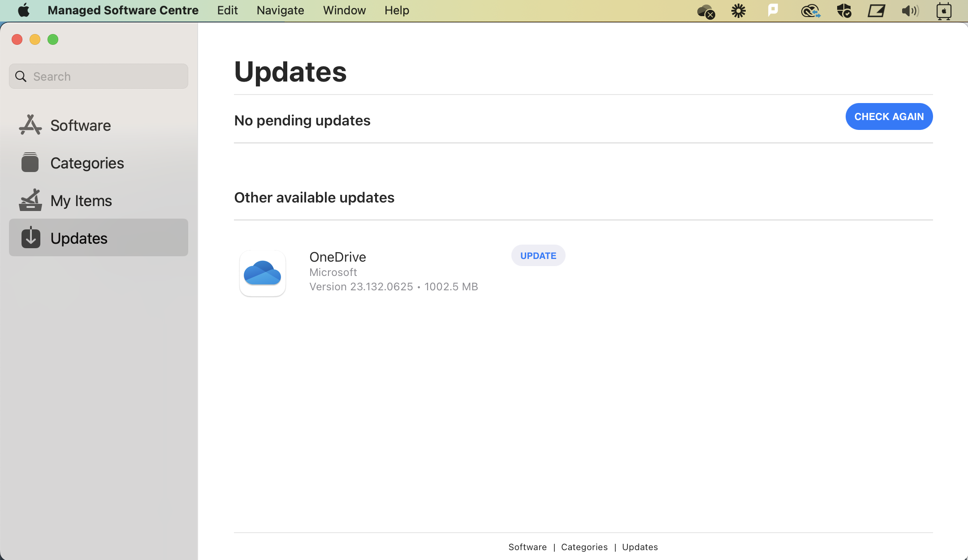Viewport: 968px width, 560px height.
Task: Close the window with the red button
Action: coord(17,39)
